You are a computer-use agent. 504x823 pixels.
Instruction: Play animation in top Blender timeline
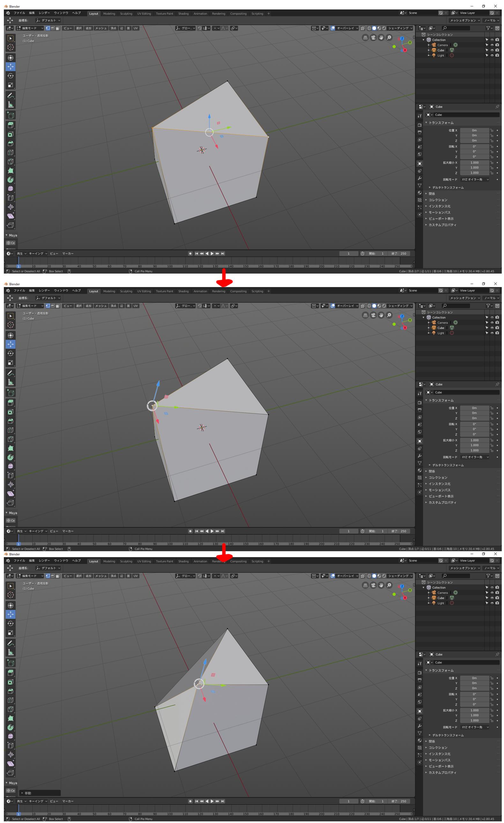coord(212,253)
